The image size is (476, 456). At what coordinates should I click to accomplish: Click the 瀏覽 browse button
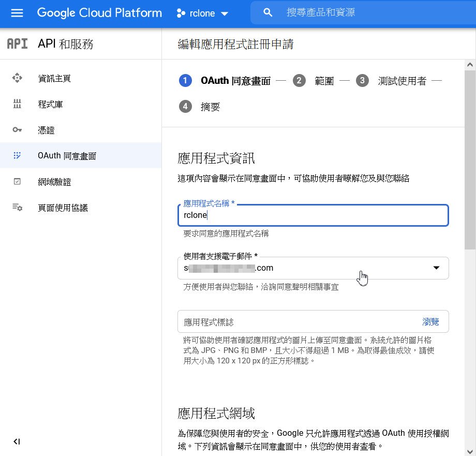[x=430, y=322]
